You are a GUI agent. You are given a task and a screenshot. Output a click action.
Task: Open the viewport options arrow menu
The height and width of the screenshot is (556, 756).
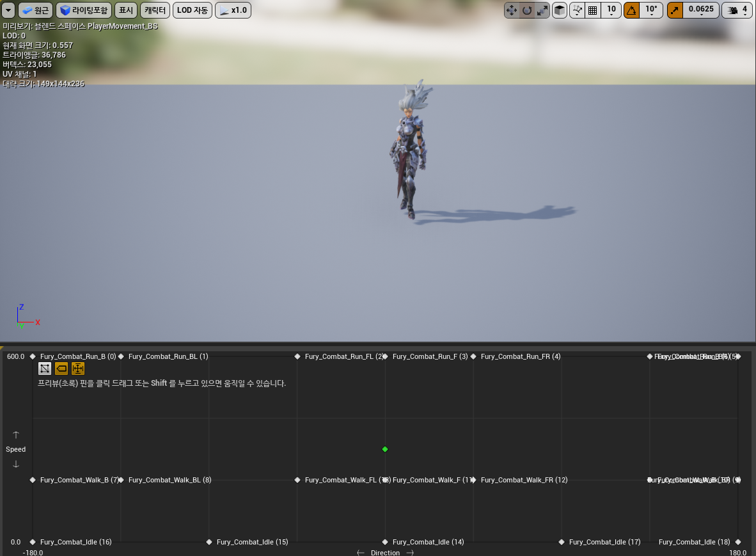point(8,10)
